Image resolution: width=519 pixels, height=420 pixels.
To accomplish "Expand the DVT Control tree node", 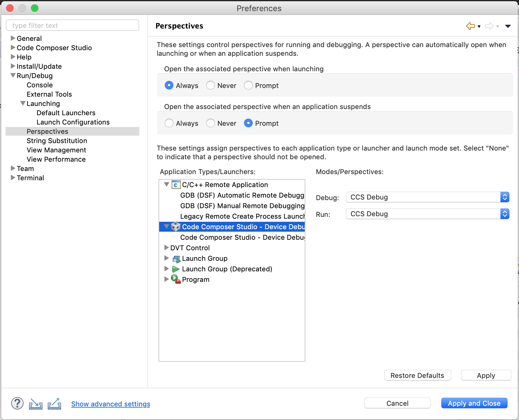I will coord(167,248).
